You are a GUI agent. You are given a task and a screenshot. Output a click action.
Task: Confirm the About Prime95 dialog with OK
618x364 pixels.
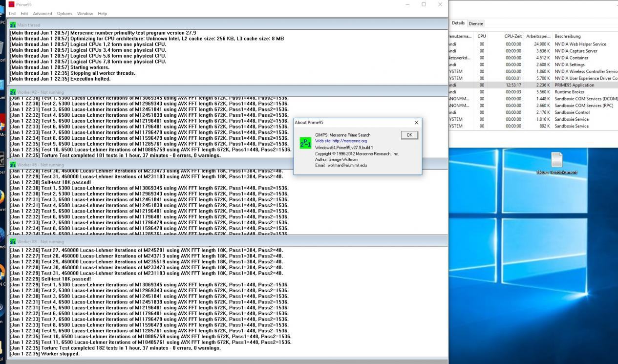point(409,135)
